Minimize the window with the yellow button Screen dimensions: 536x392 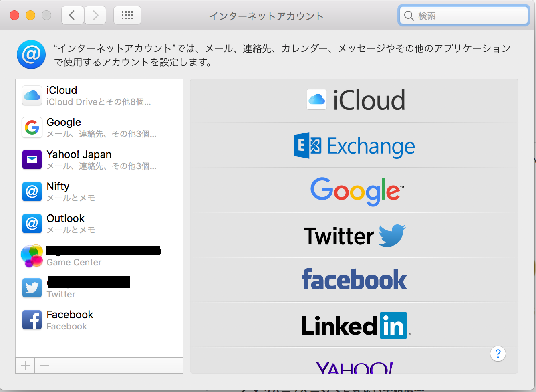(x=30, y=15)
